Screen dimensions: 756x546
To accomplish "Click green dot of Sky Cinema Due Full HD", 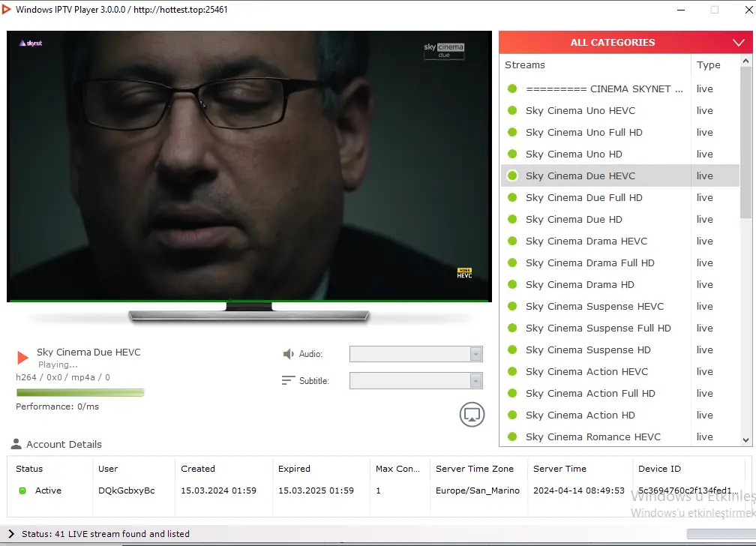I will (x=512, y=197).
